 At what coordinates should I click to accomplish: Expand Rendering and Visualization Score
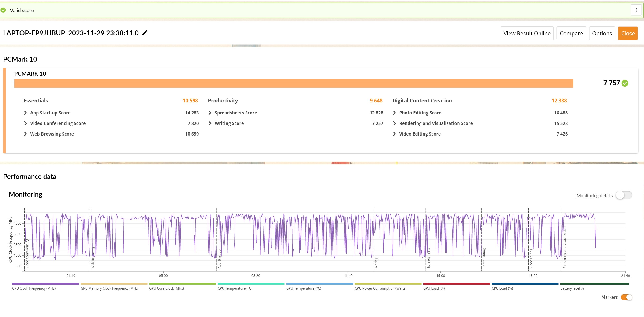[x=395, y=123]
